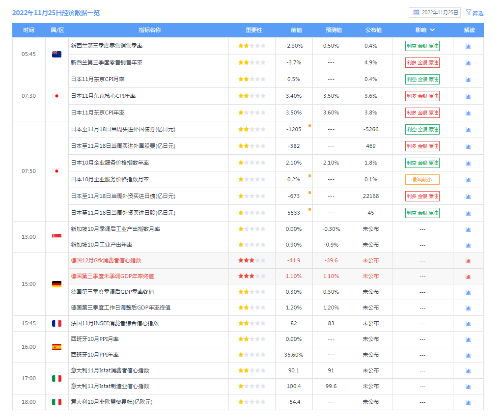
Task: Click 利多 金银 原油 tag for 日本东京核心CPI年率
Action: (x=422, y=96)
